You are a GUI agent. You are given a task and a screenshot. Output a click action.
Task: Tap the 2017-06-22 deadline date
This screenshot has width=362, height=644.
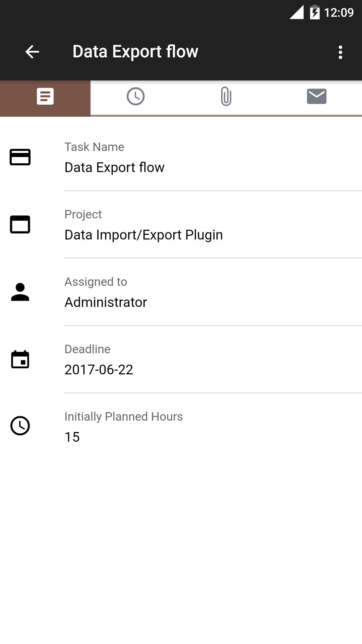pyautogui.click(x=99, y=370)
